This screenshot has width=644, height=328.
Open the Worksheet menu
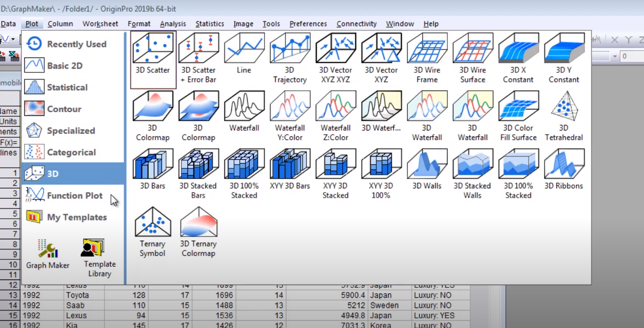(100, 24)
